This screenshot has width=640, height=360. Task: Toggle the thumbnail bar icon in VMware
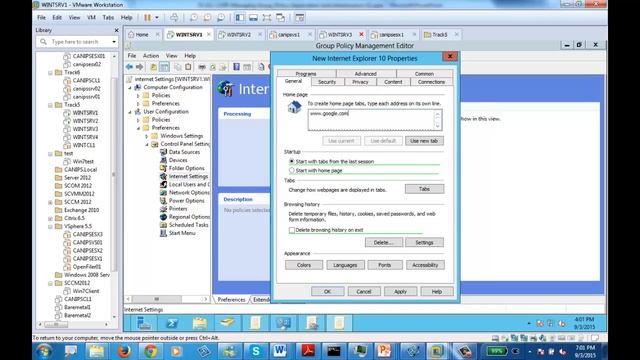pyautogui.click(x=253, y=18)
